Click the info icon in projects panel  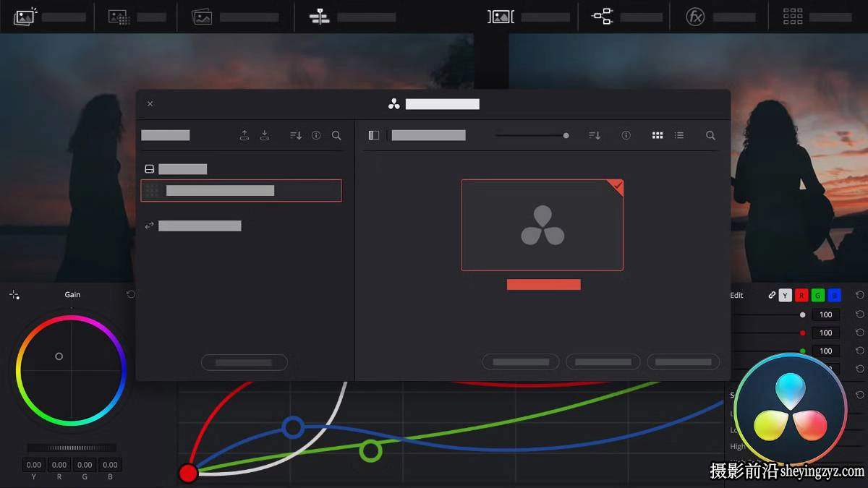pyautogui.click(x=626, y=135)
